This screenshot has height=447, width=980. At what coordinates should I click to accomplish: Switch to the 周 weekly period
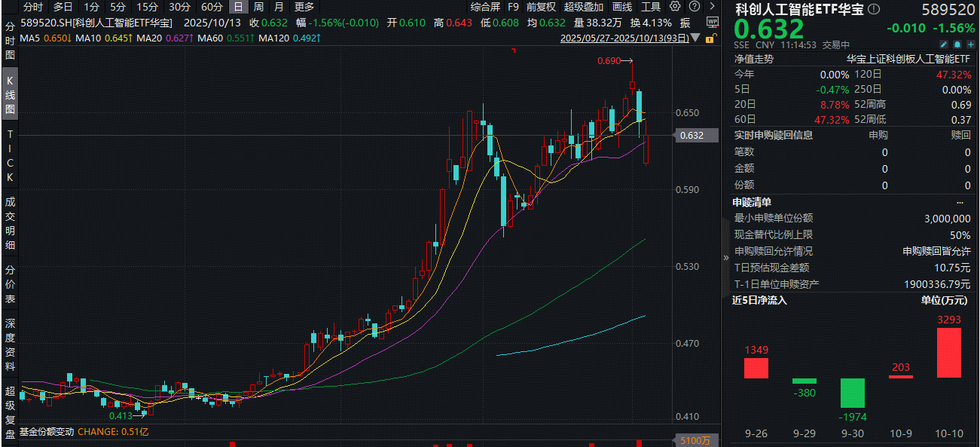click(258, 7)
